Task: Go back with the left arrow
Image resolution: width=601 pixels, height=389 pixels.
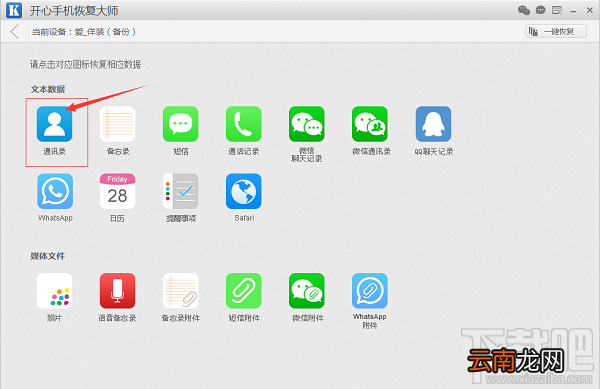Action: coord(15,31)
